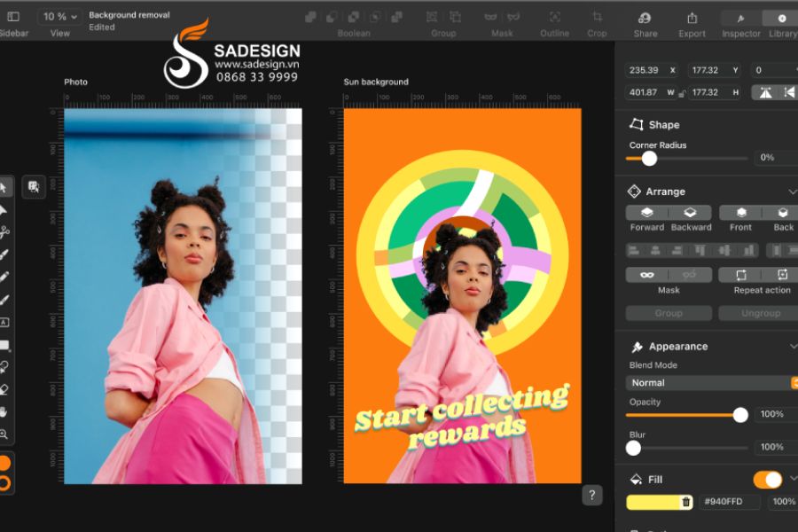798x532 pixels.
Task: Click the Boolean divide icon
Action: pos(396,18)
